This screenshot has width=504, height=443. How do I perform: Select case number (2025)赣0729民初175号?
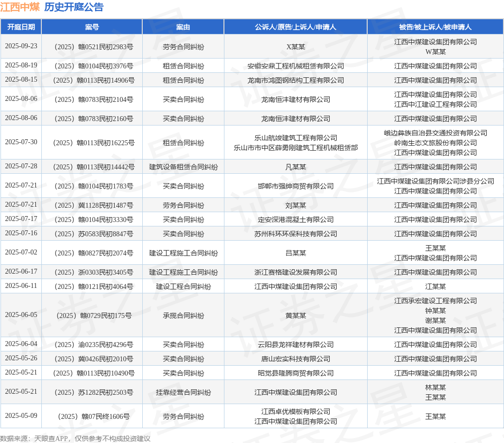point(94,316)
